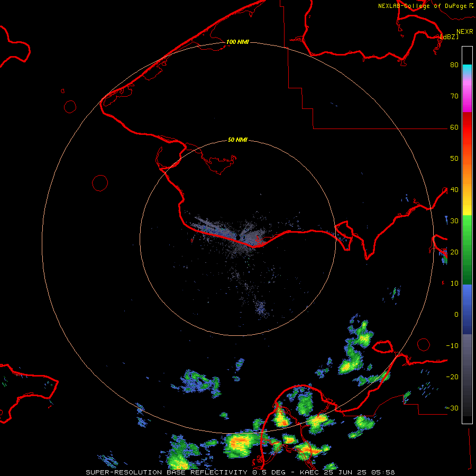Click the "50 NMI" range ring label
The width and height of the screenshot is (476, 476).
237,140
